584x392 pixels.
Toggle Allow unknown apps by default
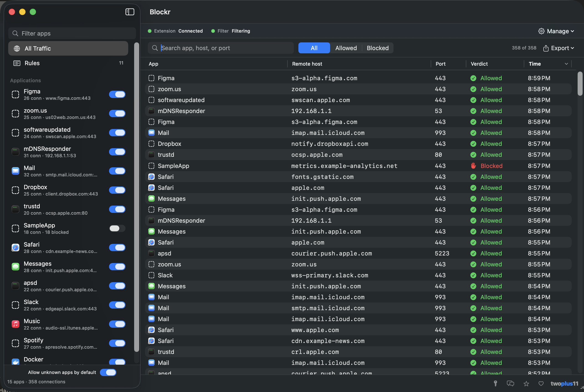point(108,372)
